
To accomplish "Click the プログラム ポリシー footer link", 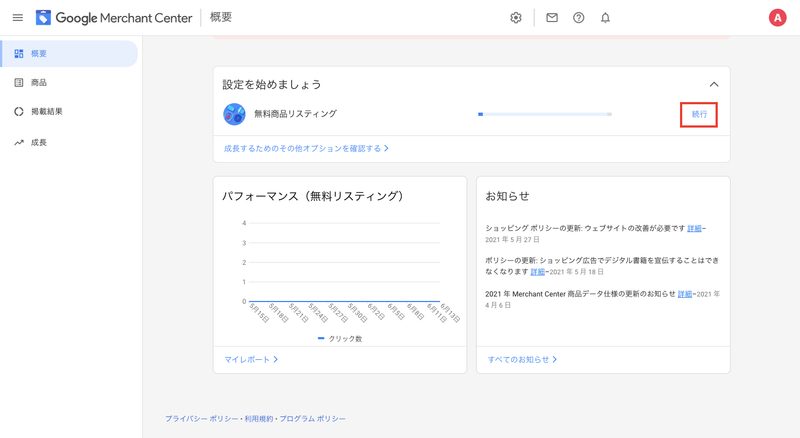I will (x=312, y=419).
